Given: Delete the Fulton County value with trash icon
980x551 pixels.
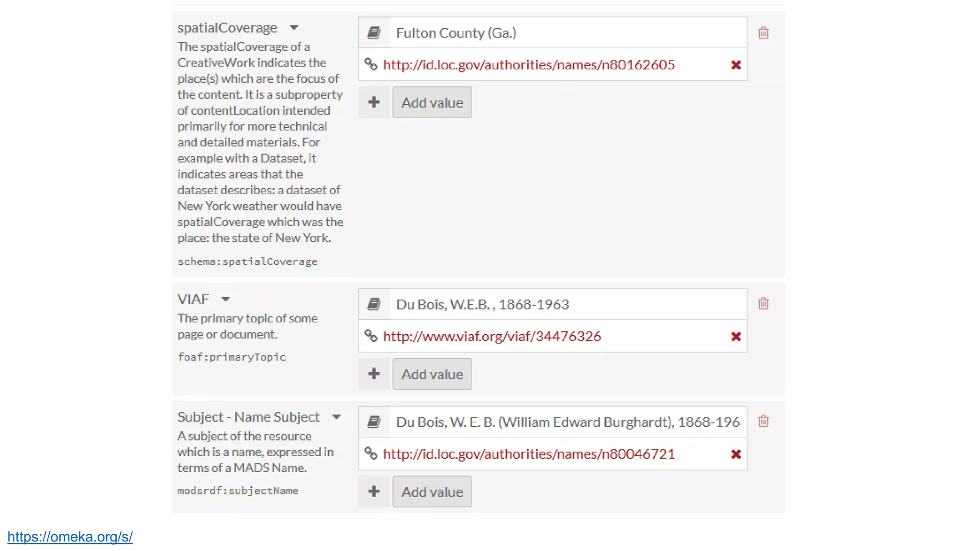Looking at the screenshot, I should [763, 33].
